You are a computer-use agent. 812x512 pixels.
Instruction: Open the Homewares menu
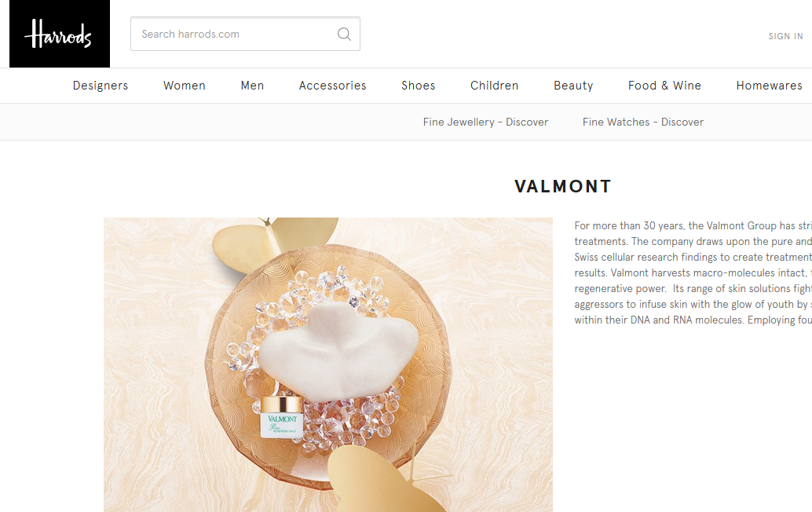click(769, 86)
